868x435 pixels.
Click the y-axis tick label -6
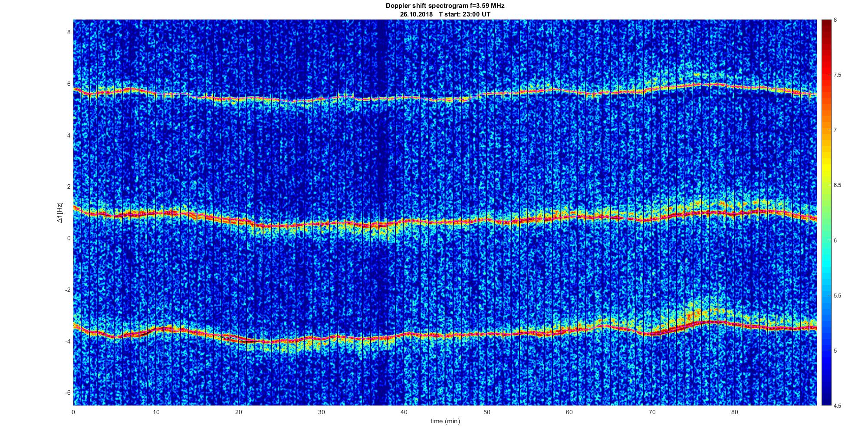(x=67, y=392)
